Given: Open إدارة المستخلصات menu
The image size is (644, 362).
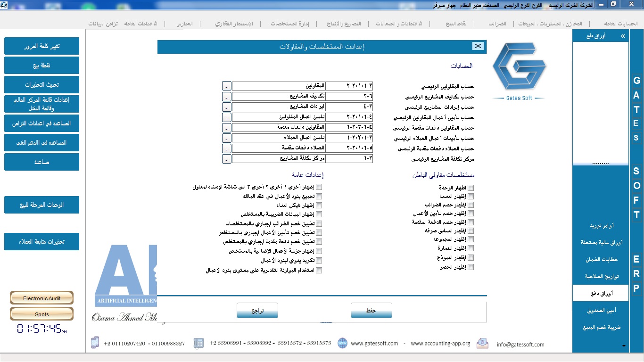Looking at the screenshot, I should pos(290,24).
